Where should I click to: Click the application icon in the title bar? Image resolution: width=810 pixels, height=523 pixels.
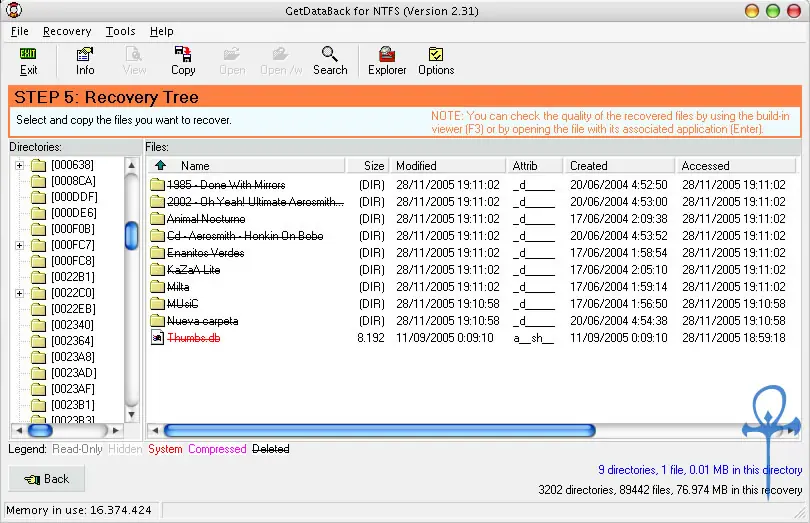pyautogui.click(x=14, y=10)
